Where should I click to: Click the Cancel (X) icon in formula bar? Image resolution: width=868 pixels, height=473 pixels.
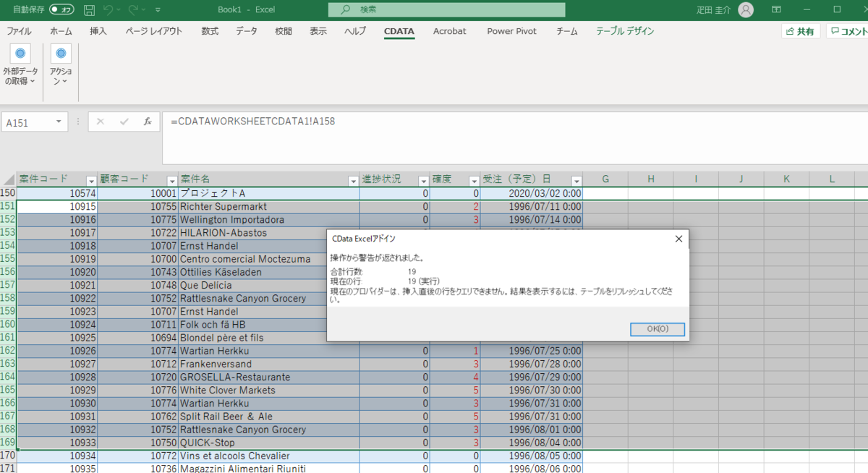101,122
